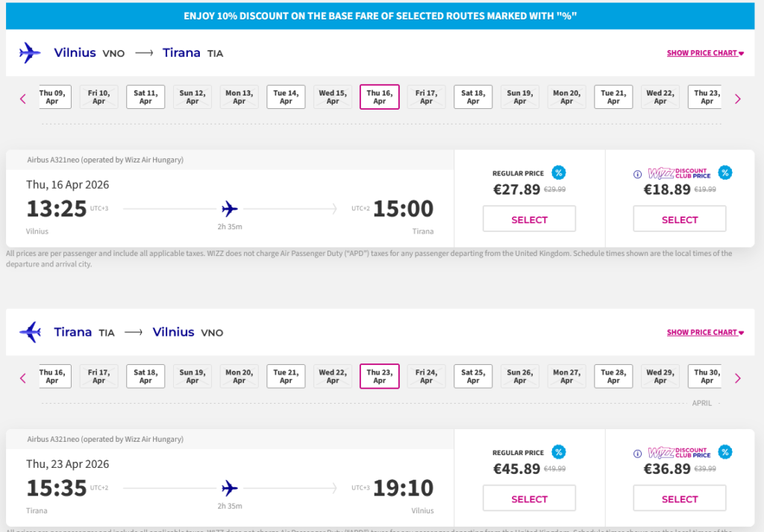Click the outbound Discount Club percent badge
Viewport: 764px width, 532px height.
pyautogui.click(x=724, y=173)
